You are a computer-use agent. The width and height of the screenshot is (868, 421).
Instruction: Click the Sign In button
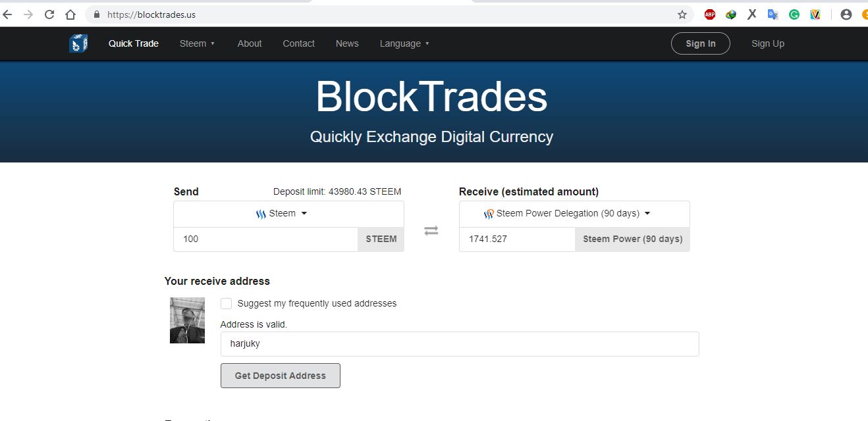(x=701, y=43)
